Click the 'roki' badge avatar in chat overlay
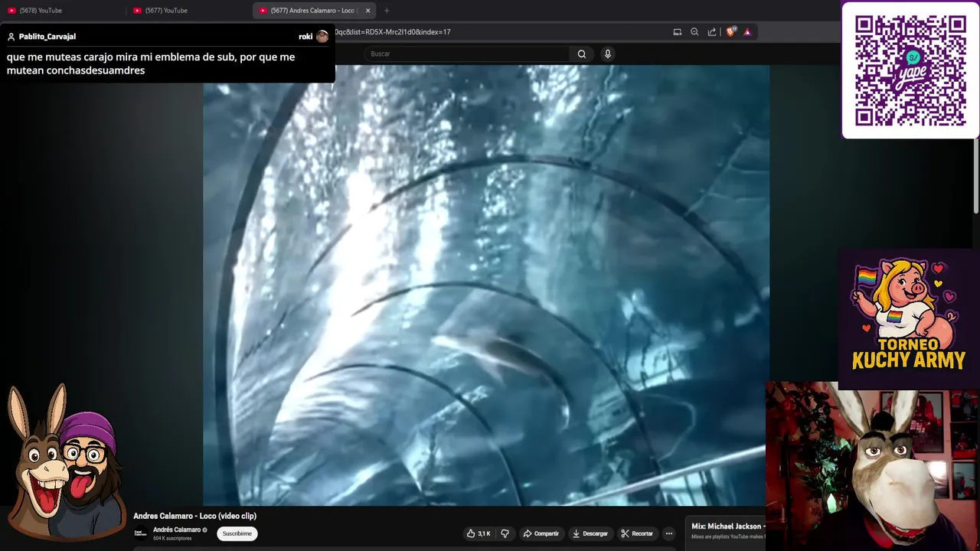Viewport: 980px width, 551px height. [x=322, y=37]
